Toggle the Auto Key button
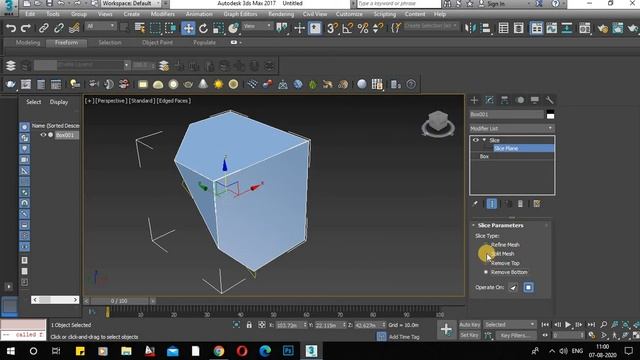Viewport: 640px width, 360px height. point(469,325)
